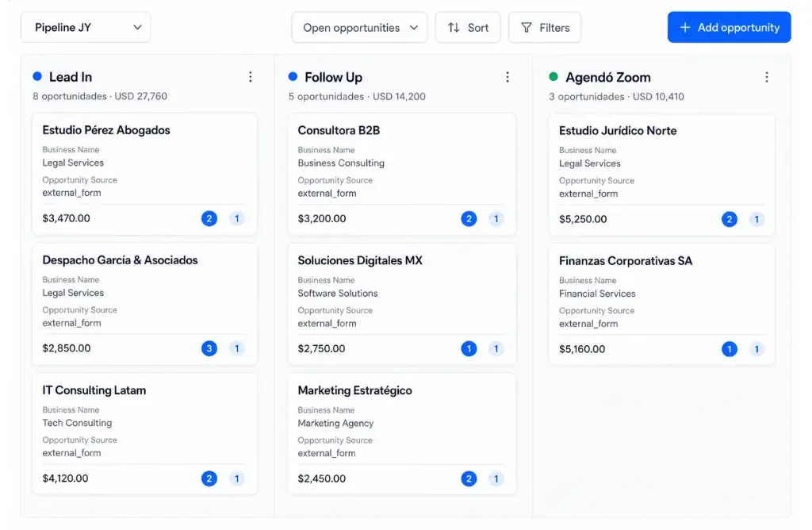Click badge 3 on Despacho García & Asociados card
Viewport: 812px width, 530px height.
[x=209, y=348]
